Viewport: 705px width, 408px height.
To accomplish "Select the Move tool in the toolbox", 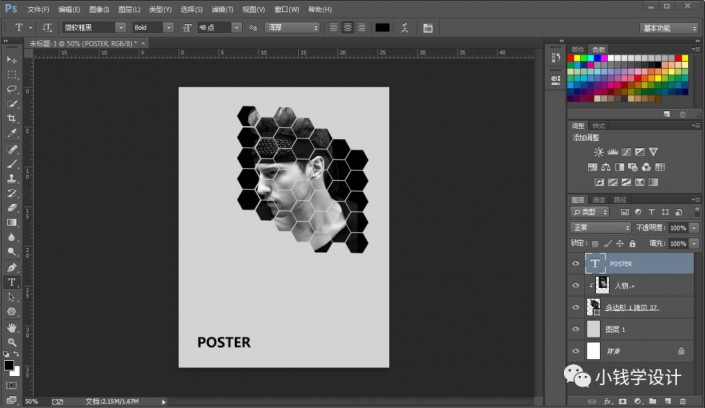I will pos(12,60).
